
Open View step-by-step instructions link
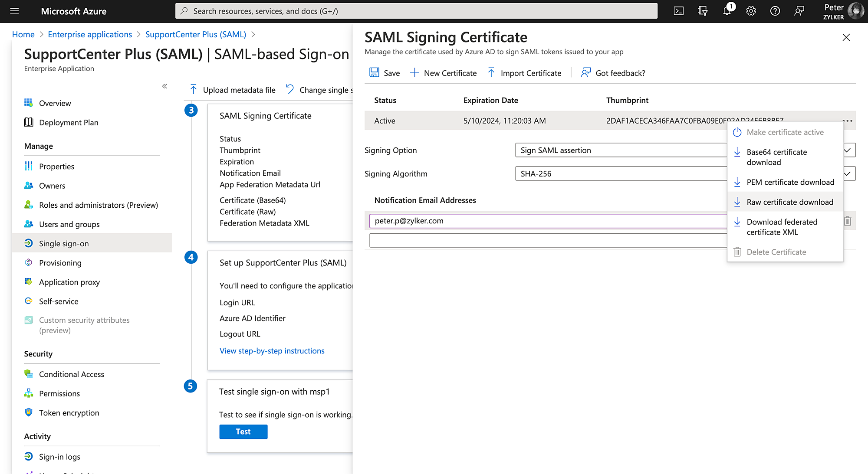pos(272,351)
